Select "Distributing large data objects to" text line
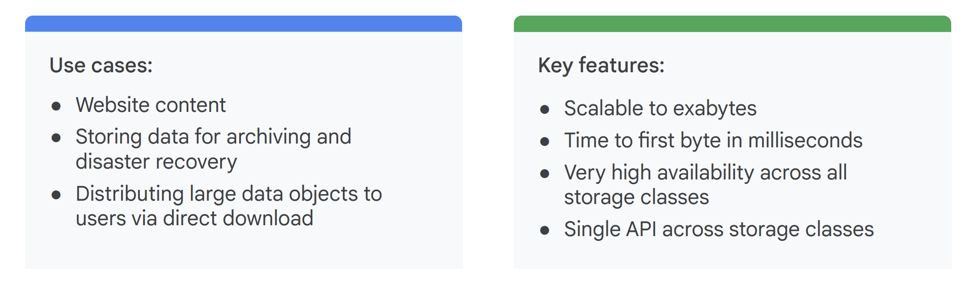980x289 pixels. coord(229,194)
